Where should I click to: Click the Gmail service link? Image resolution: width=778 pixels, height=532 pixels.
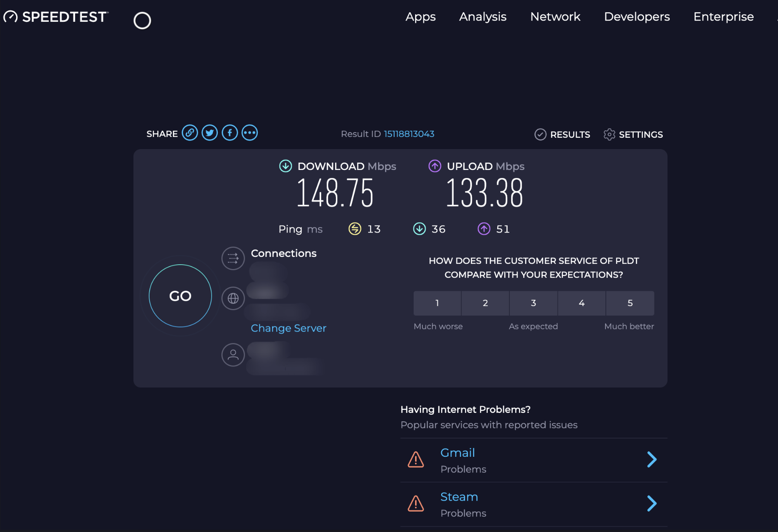(x=458, y=453)
